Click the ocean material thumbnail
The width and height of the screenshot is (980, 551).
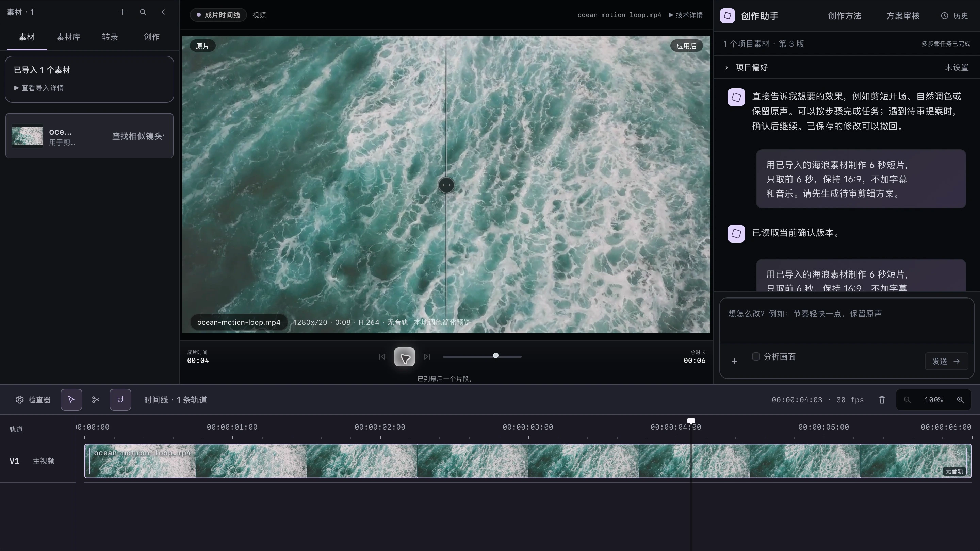coord(27,136)
